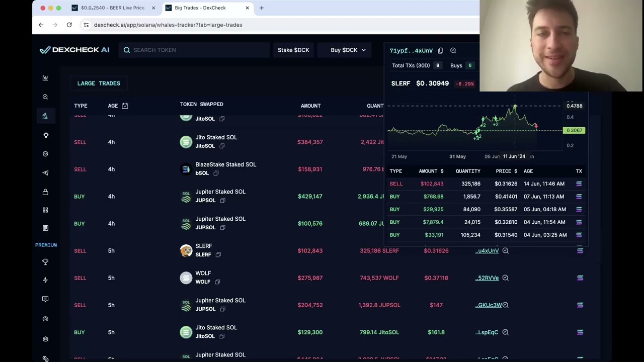Copy JUPSOL address in $429,147 row
This screenshot has height=362, width=644.
[x=222, y=200]
